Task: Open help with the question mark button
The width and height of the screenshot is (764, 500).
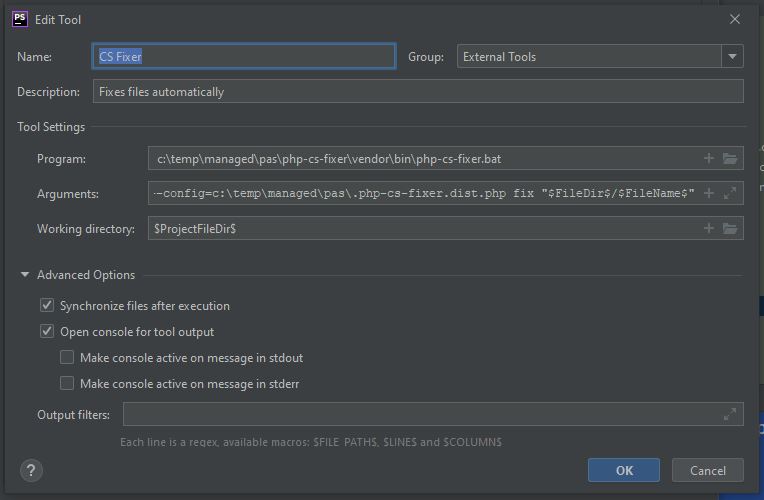Action: (31, 470)
